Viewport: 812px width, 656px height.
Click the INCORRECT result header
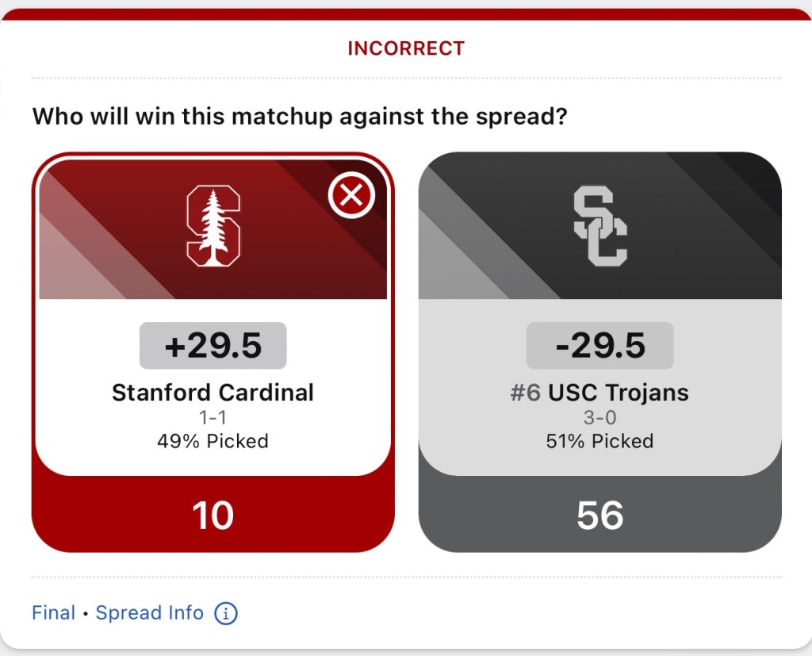[x=406, y=48]
